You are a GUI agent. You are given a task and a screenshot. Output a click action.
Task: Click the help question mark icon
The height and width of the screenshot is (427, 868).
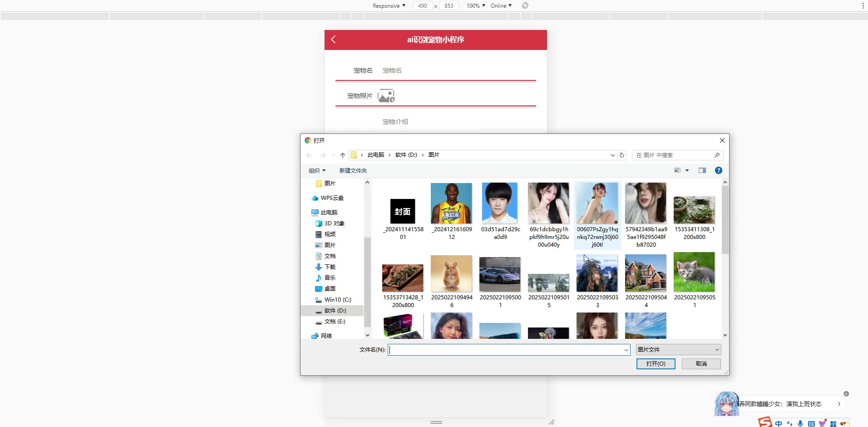coord(719,170)
